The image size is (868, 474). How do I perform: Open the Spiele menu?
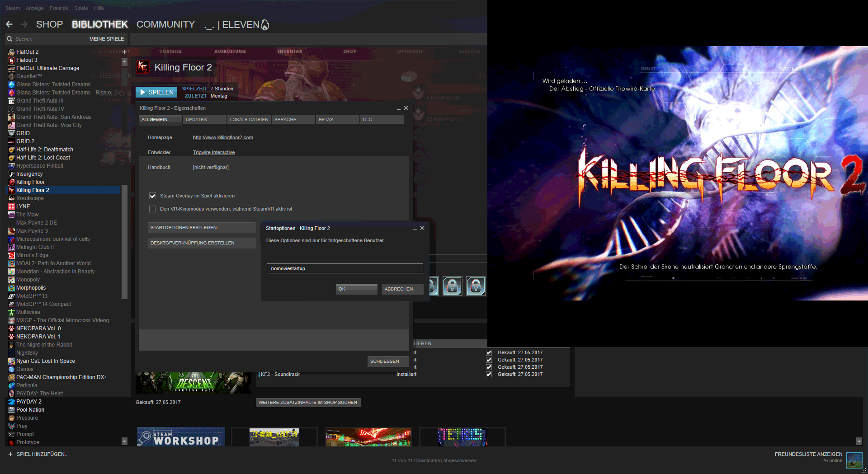point(81,8)
